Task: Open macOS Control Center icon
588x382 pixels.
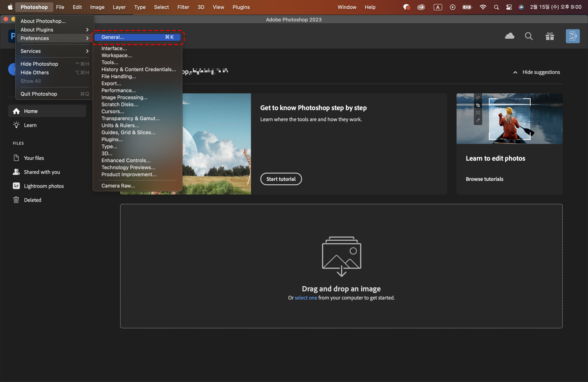Action: click(x=509, y=7)
